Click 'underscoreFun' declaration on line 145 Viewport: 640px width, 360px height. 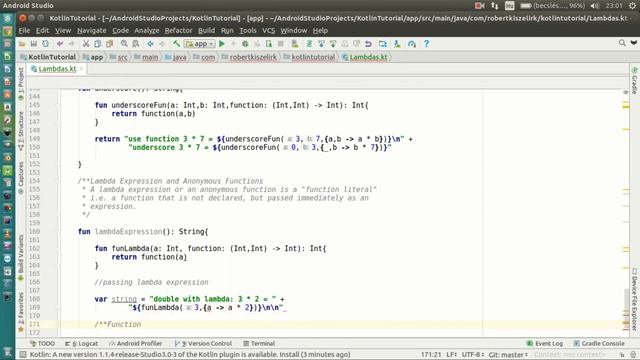coord(139,105)
